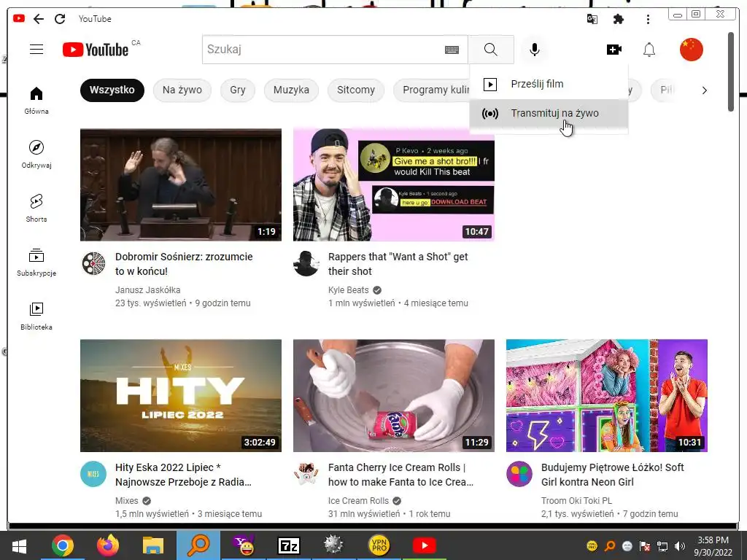Open VPN PRO taskbar icon

pyautogui.click(x=379, y=545)
